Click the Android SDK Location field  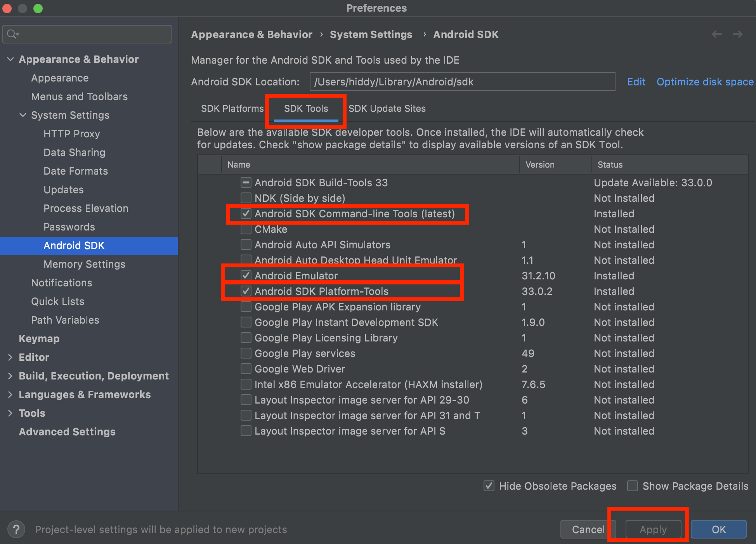pyautogui.click(x=462, y=82)
